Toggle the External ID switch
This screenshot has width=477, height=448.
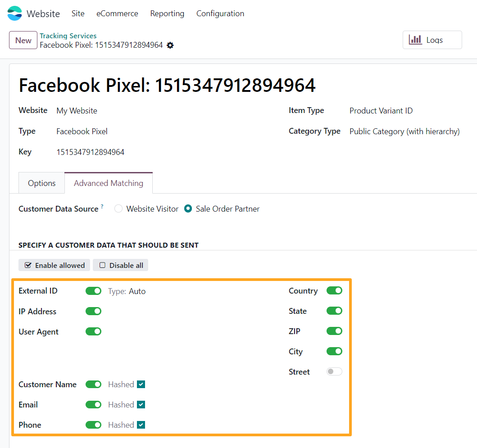coord(93,291)
